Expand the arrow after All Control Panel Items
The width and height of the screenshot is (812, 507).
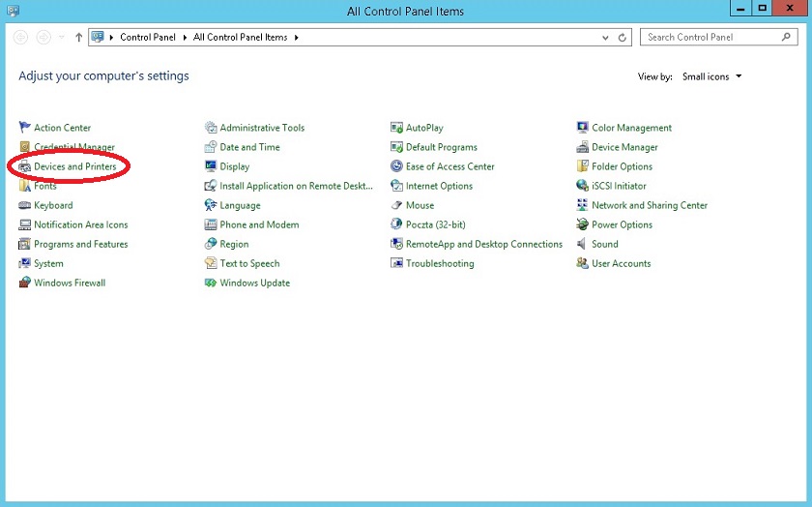pos(296,38)
